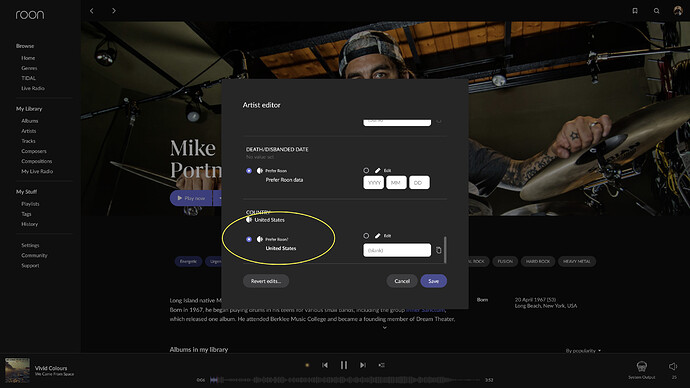Open Compositions in My Library

click(x=37, y=161)
